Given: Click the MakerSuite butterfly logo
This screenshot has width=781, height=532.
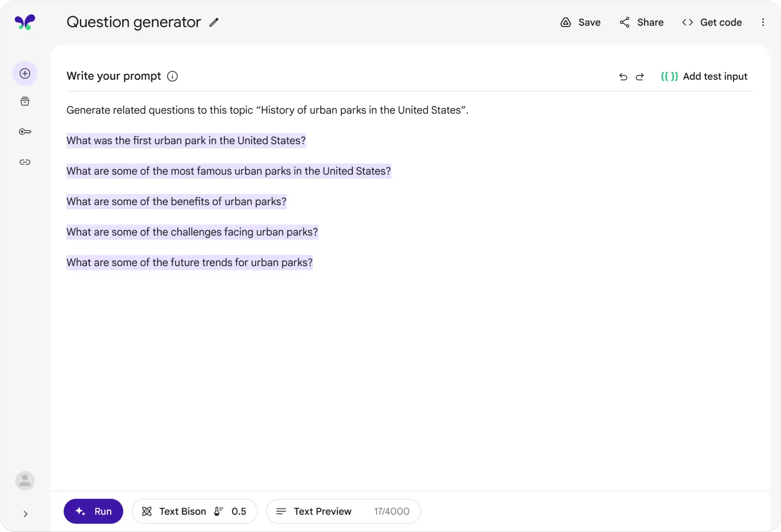Looking at the screenshot, I should pyautogui.click(x=25, y=22).
